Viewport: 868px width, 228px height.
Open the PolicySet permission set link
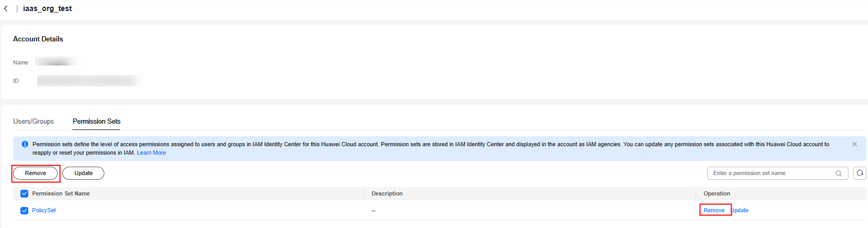[x=44, y=210]
